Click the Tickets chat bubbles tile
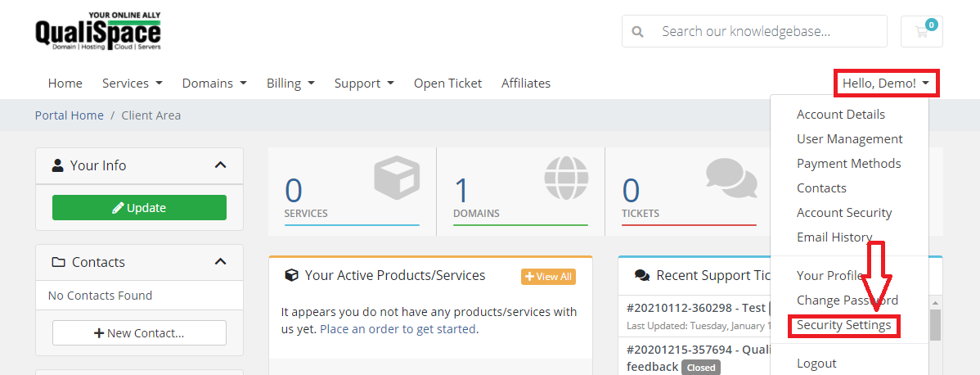 (x=689, y=191)
